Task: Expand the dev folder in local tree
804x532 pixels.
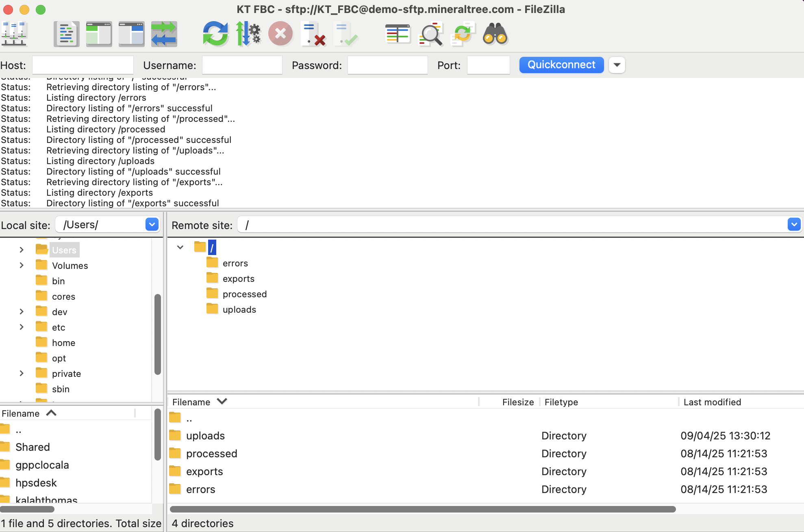Action: 22,311
